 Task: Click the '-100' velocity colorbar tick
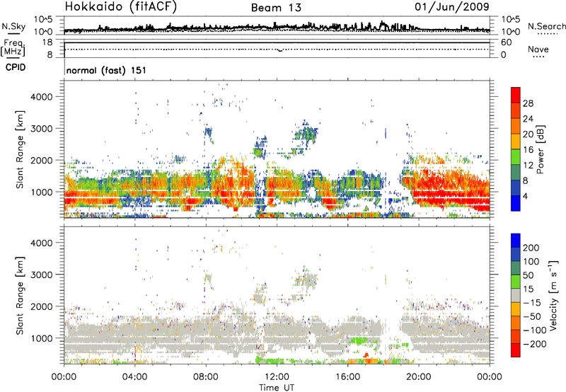[x=535, y=330]
